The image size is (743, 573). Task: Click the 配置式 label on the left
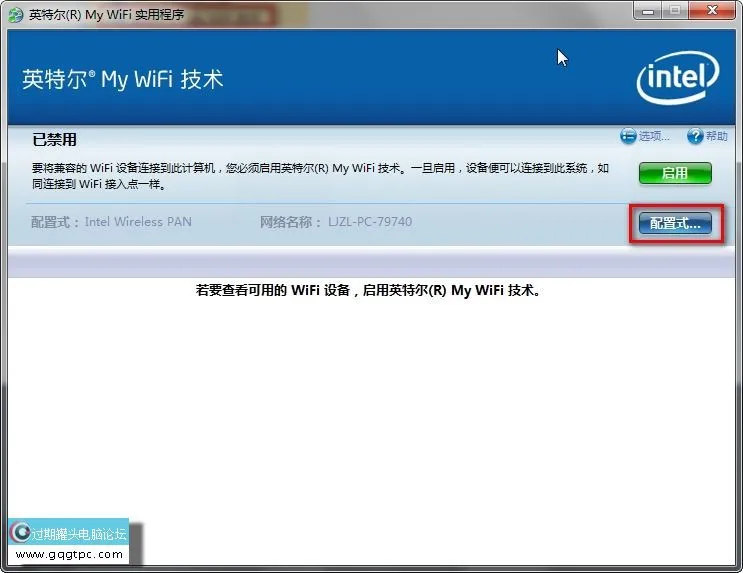click(x=54, y=222)
